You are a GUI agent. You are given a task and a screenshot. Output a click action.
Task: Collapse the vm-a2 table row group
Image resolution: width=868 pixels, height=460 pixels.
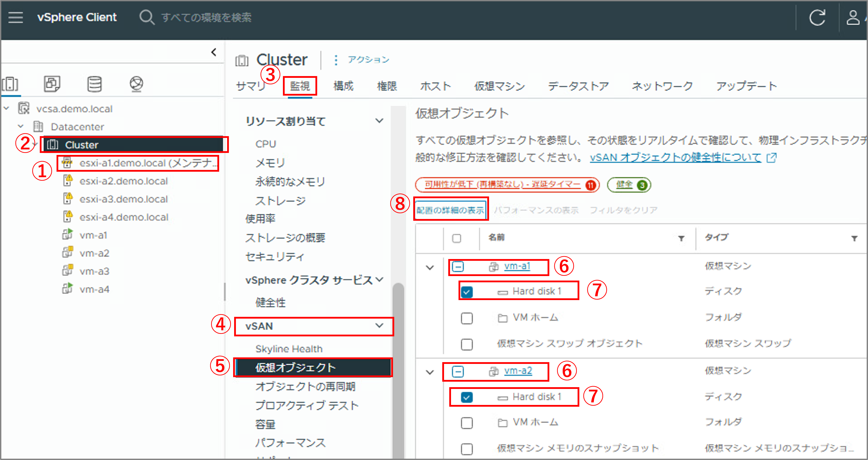429,372
